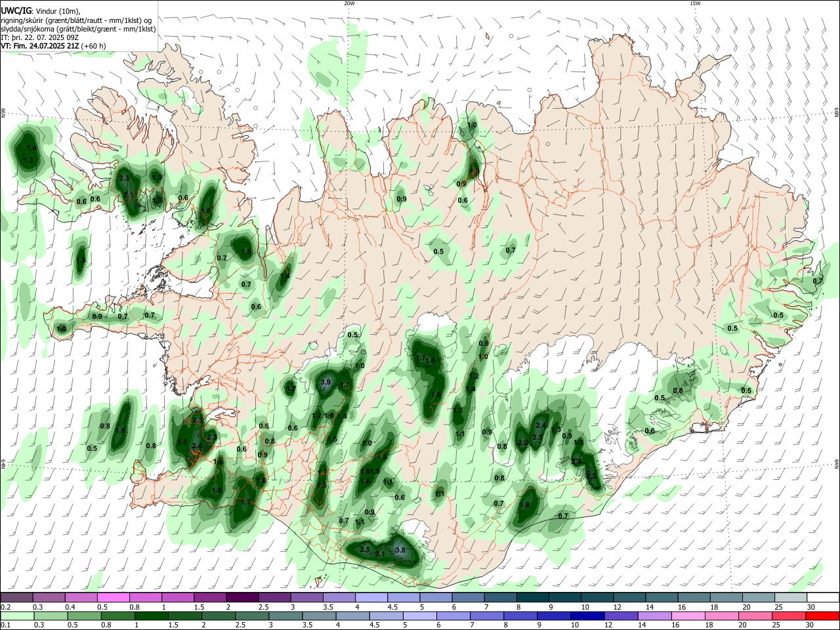Viewport: 840px width, 630px height.
Task: Click the upper scale swatch starting at 18
Action: (x=726, y=598)
